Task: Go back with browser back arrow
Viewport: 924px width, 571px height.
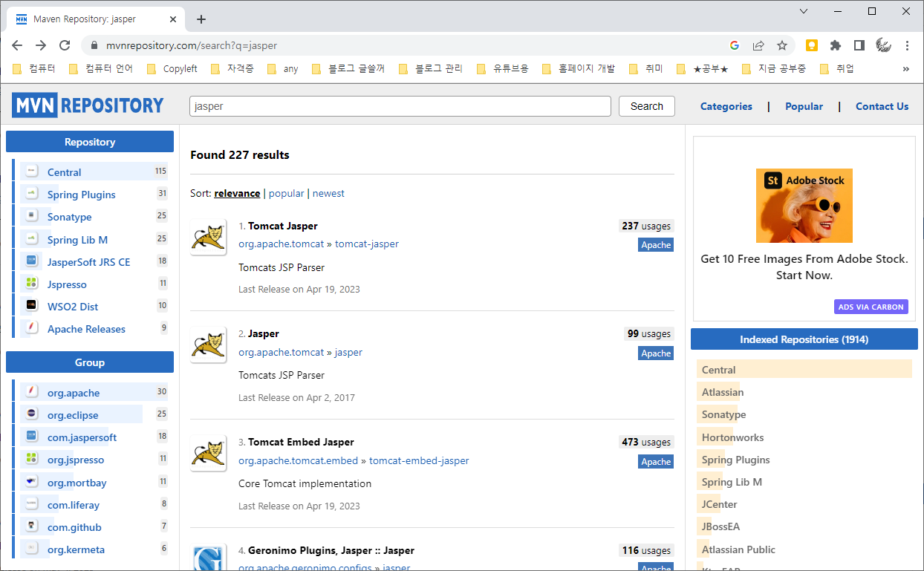Action: (17, 45)
